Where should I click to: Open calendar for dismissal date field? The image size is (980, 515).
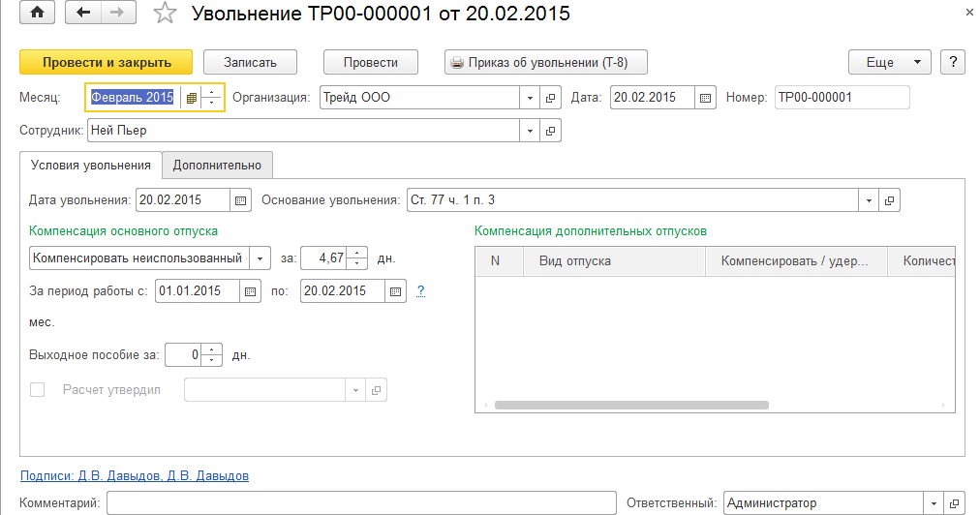[240, 200]
